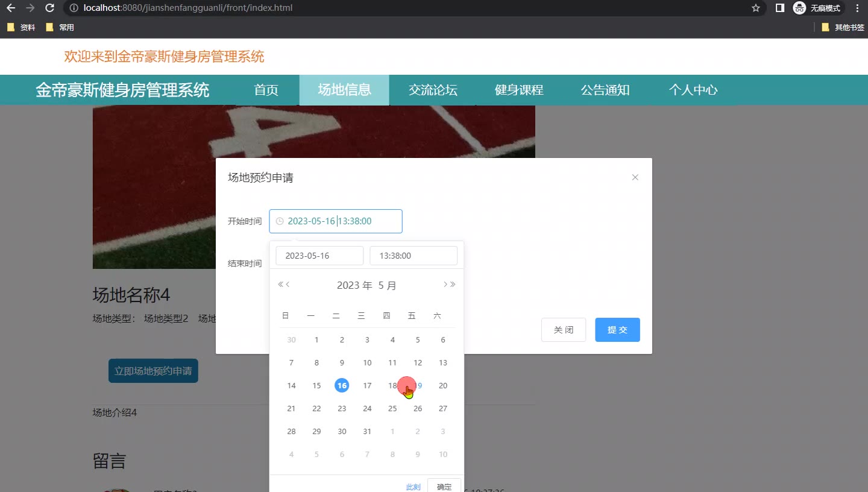Open the 资料 bookmark folder

tap(21, 27)
